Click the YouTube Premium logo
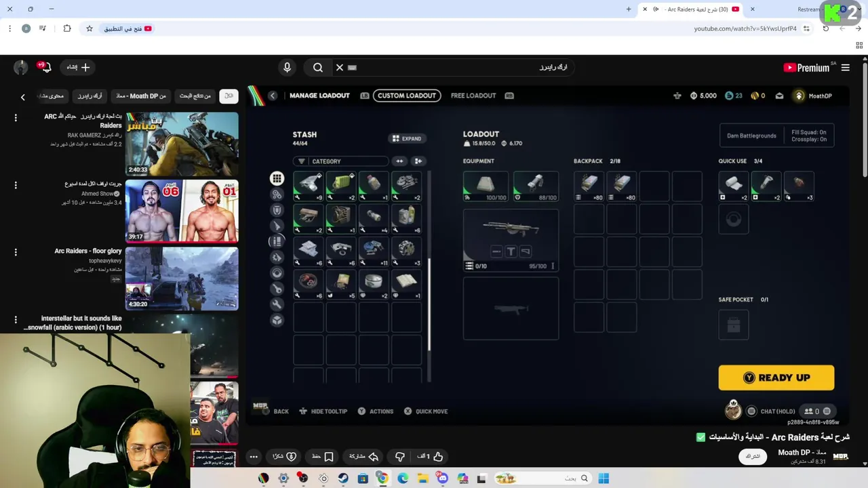The image size is (868, 488). pos(806,68)
